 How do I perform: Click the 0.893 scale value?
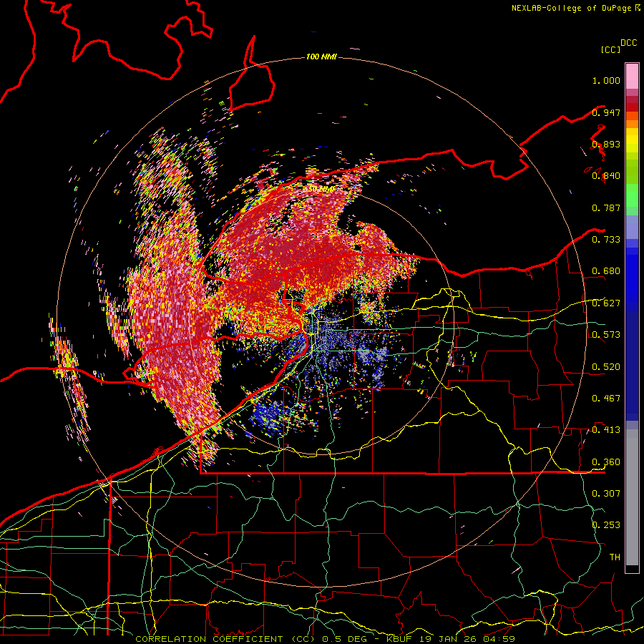(606, 144)
